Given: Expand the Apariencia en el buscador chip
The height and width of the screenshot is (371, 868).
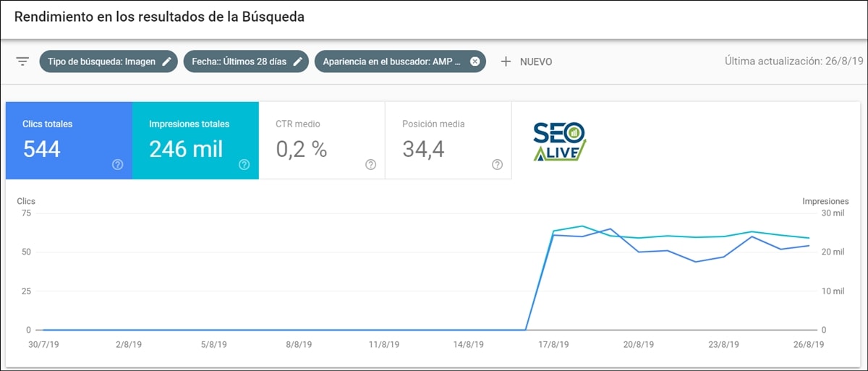Looking at the screenshot, I should tap(391, 61).
